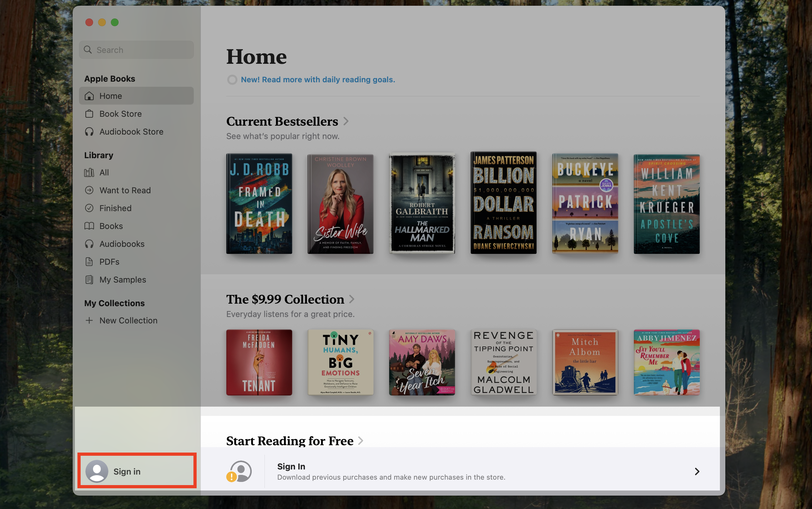Image resolution: width=812 pixels, height=509 pixels.
Task: Select Books in Library list
Action: tap(136, 226)
